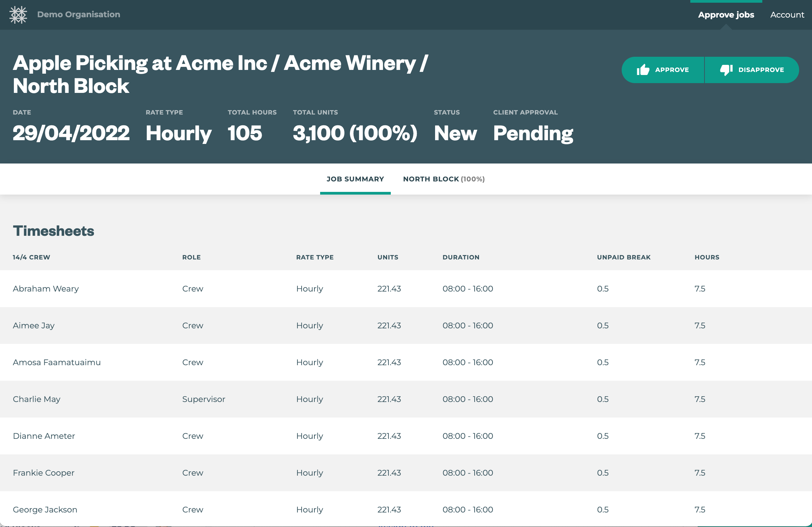Select the Frankie Cooper timesheet row
This screenshot has width=812, height=527.
pos(43,473)
